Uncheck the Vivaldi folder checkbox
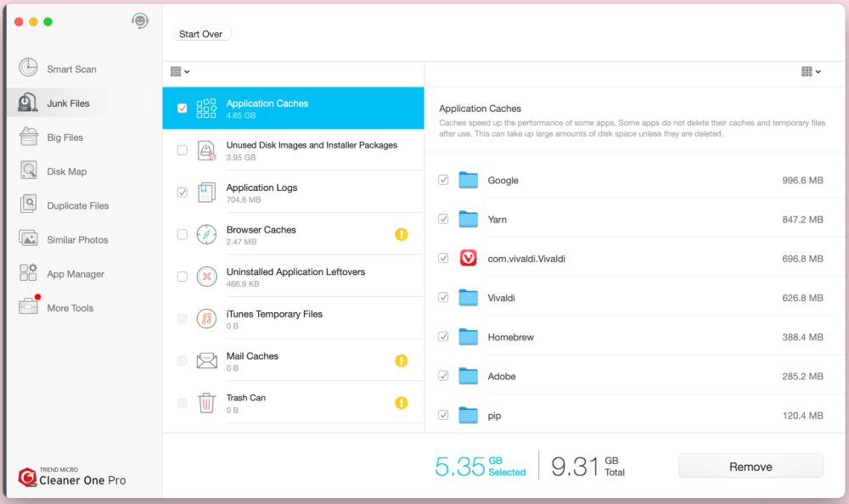The width and height of the screenshot is (849, 504). (443, 297)
